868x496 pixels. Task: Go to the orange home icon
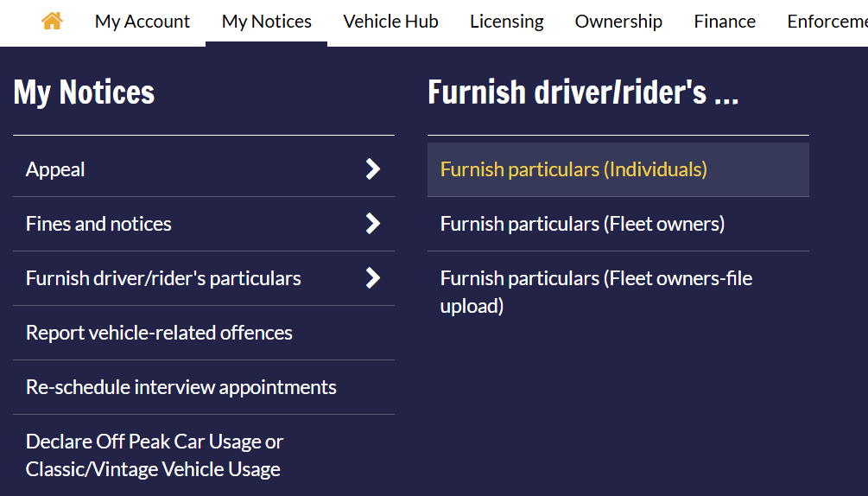click(52, 21)
